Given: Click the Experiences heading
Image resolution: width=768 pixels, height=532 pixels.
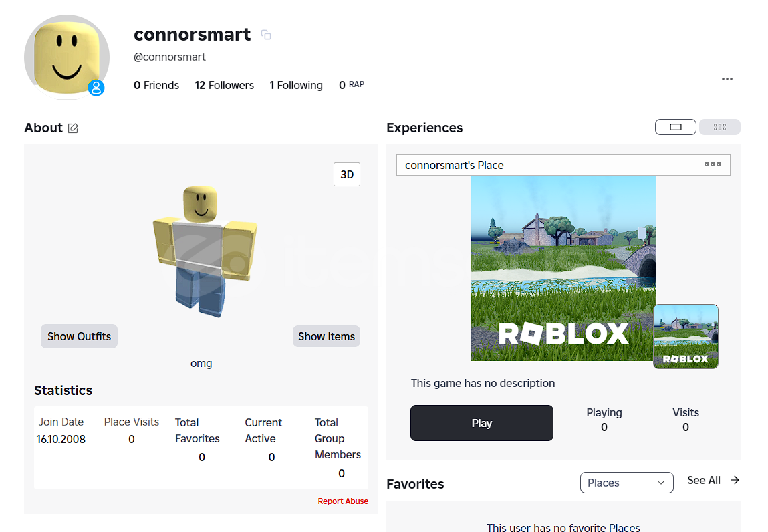Looking at the screenshot, I should coord(424,128).
